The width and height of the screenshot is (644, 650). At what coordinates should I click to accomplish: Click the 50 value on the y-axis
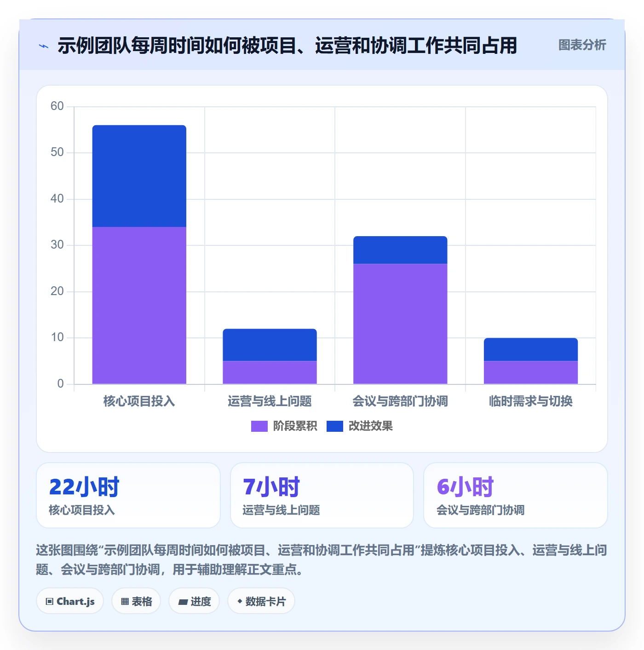[57, 152]
